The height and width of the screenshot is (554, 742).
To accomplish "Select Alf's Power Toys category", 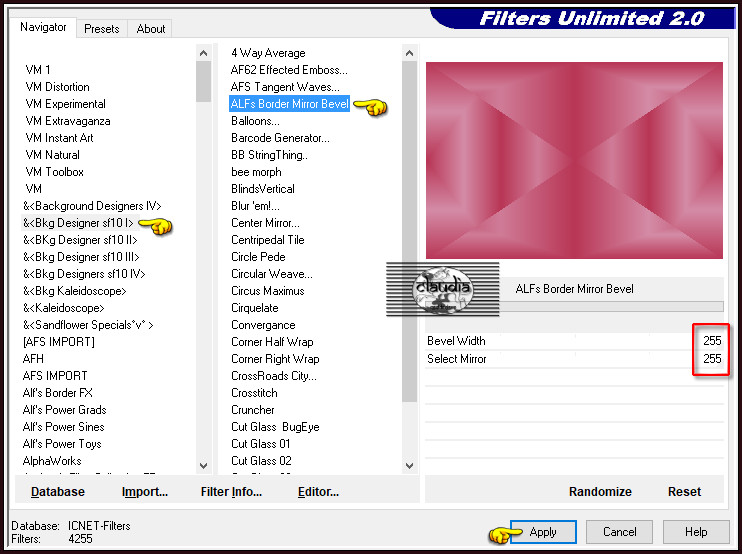I will [62, 444].
